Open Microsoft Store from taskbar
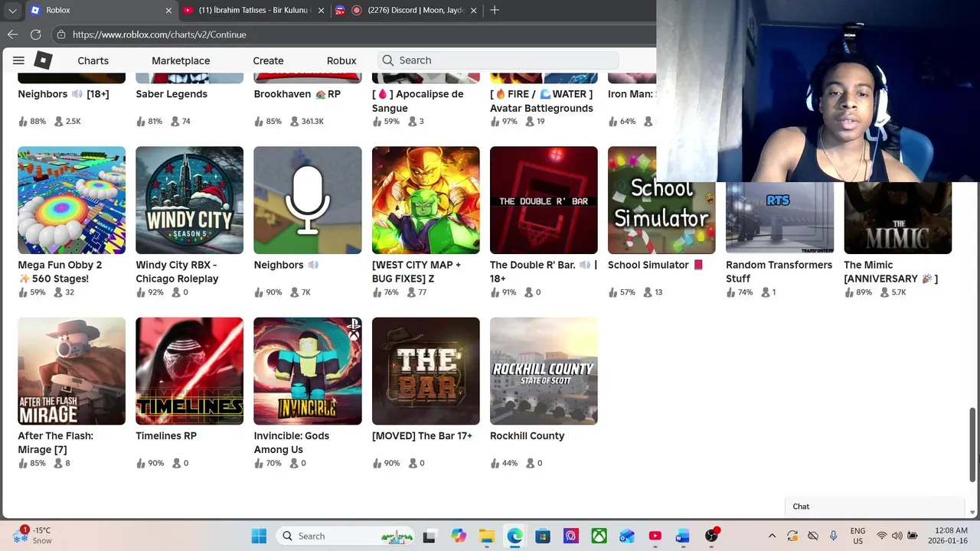 [542, 536]
